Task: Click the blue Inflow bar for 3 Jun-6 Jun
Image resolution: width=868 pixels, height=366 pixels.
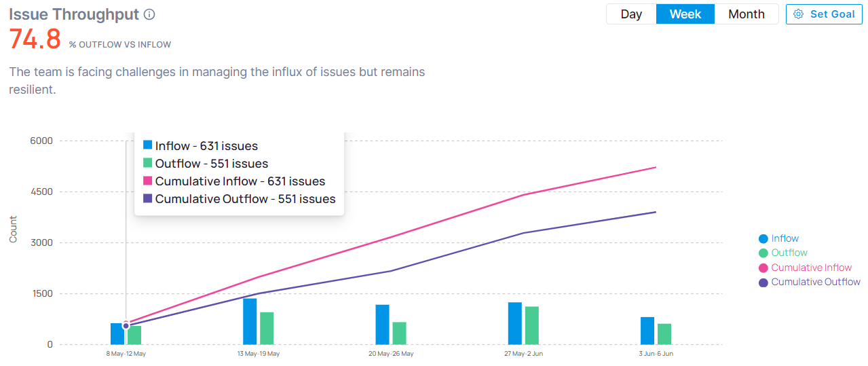Action: [647, 331]
